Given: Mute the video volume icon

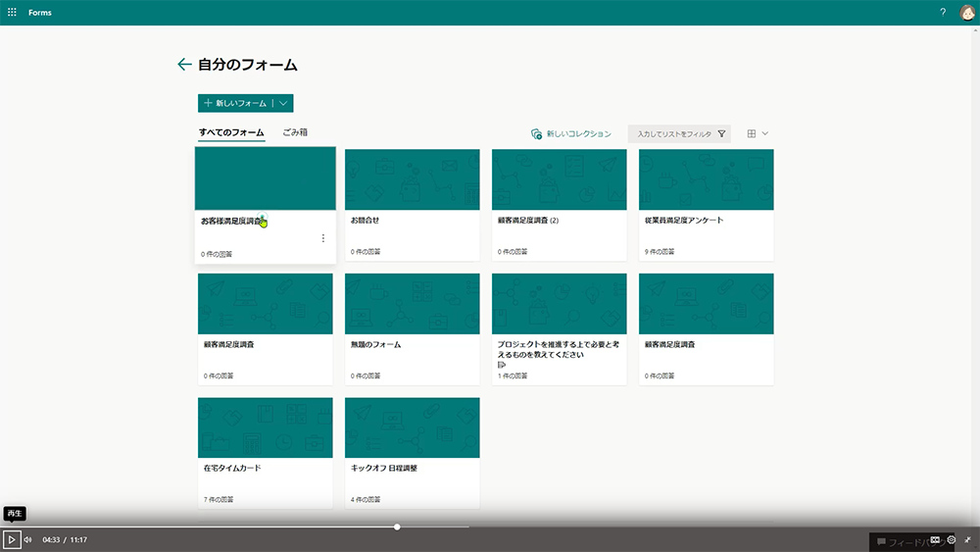Looking at the screenshot, I should (x=28, y=539).
